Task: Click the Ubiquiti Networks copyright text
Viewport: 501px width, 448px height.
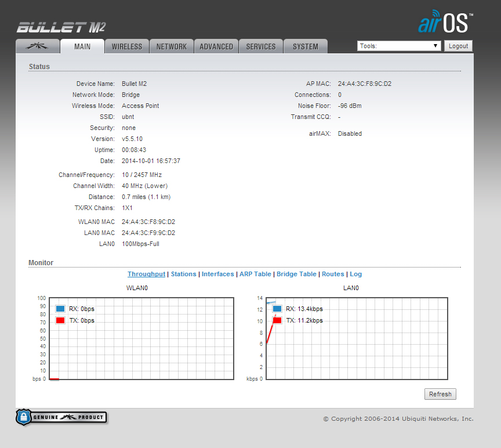Action: coord(398,418)
